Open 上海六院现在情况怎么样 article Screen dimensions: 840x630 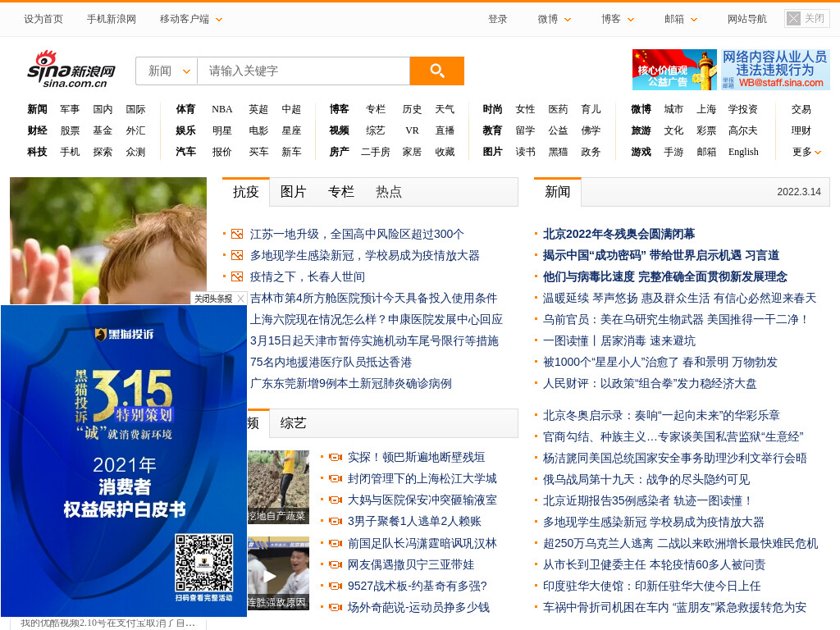click(x=376, y=320)
